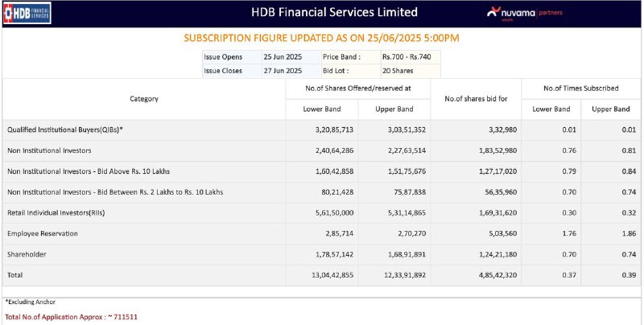
Task: Click the Category column header
Action: coord(144,98)
